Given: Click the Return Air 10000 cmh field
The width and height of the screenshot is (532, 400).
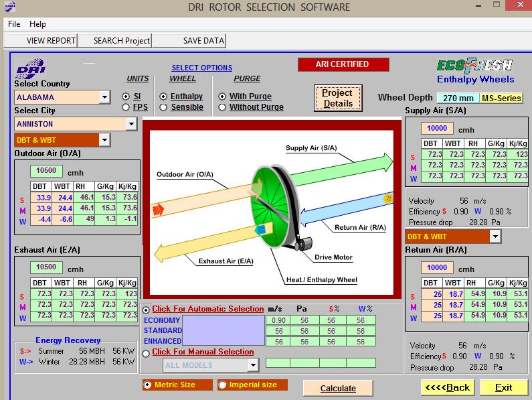Looking at the screenshot, I should (437, 268).
